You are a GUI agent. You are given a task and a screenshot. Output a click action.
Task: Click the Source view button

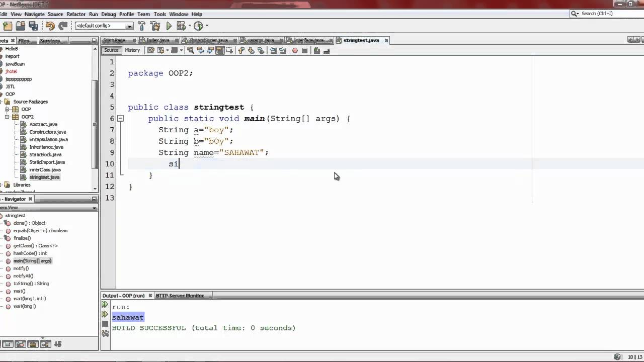(x=111, y=50)
